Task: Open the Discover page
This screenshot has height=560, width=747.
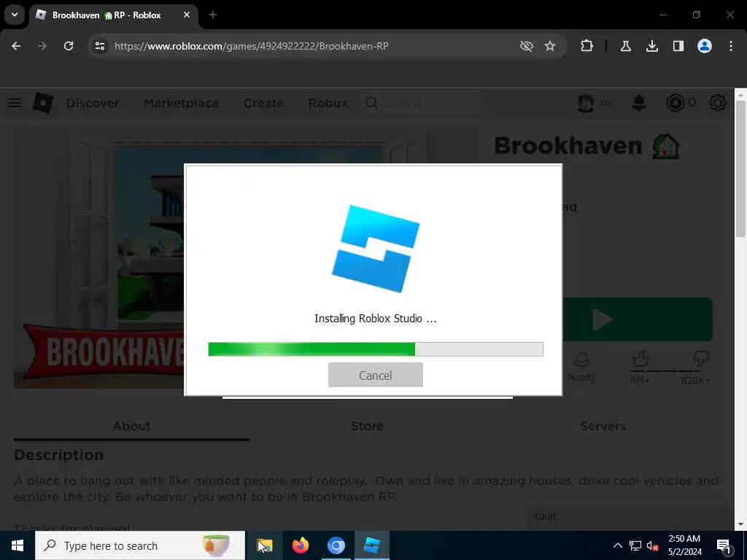Action: click(93, 103)
